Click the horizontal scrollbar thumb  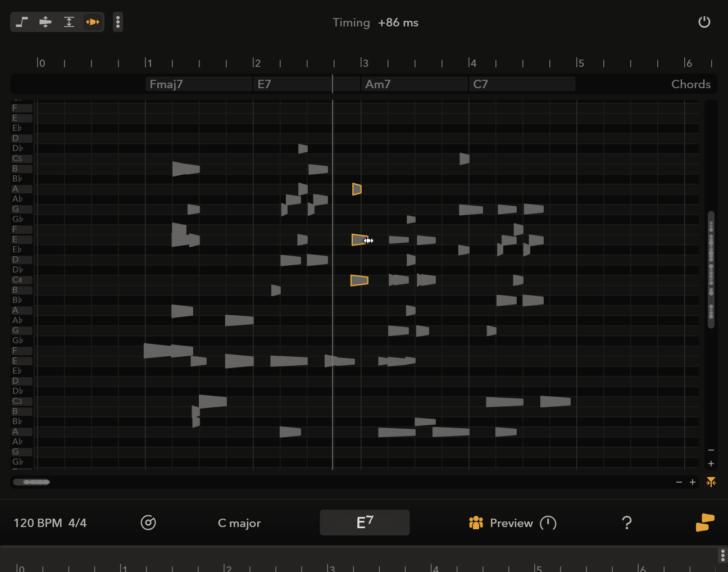pyautogui.click(x=32, y=482)
